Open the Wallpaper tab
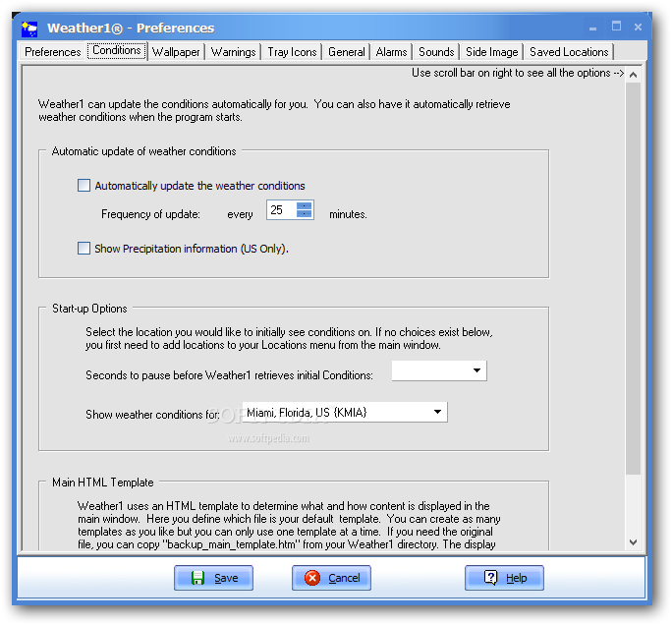 (x=176, y=52)
